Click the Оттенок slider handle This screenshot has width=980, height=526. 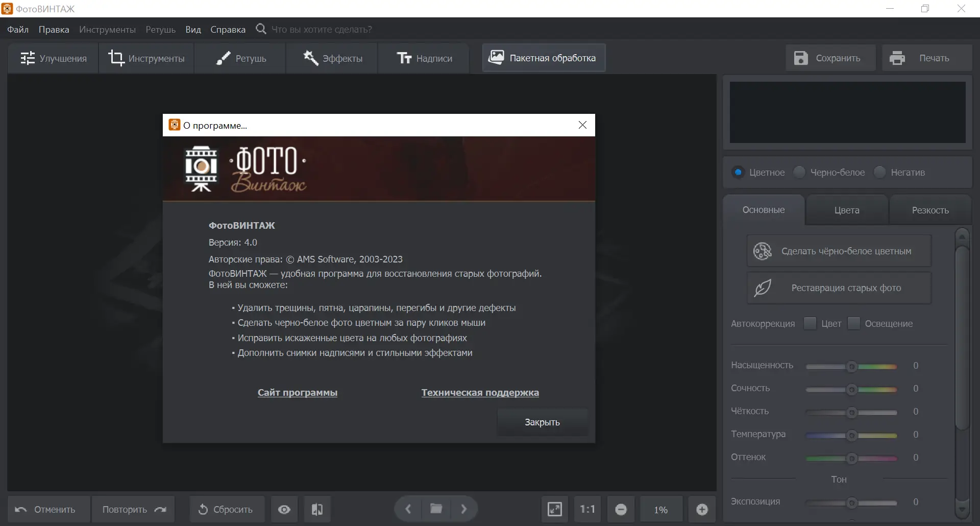click(x=851, y=458)
